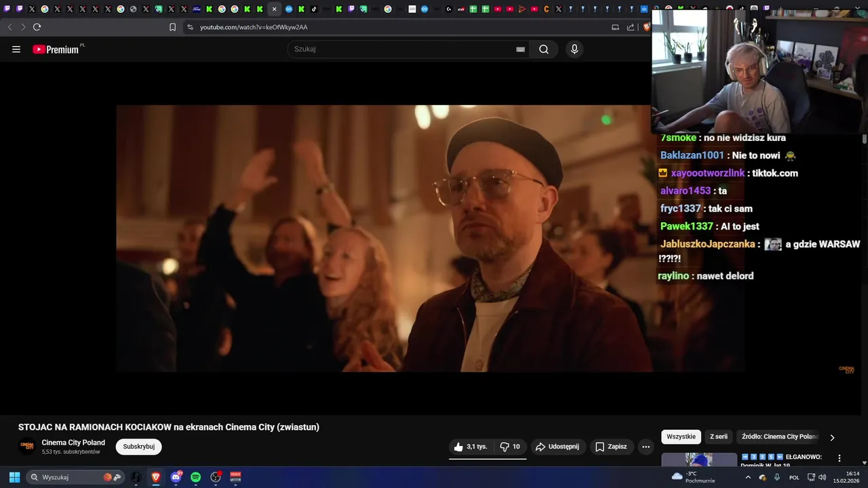Click chat username alvaro1453
Image resolution: width=868 pixels, height=488 pixels.
click(x=686, y=191)
